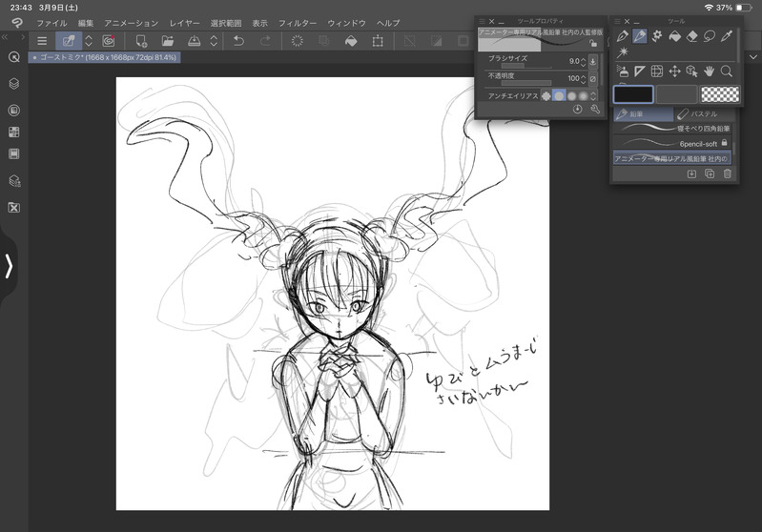Click opacity 100 stepper arrows
762x532 pixels.
pos(584,79)
